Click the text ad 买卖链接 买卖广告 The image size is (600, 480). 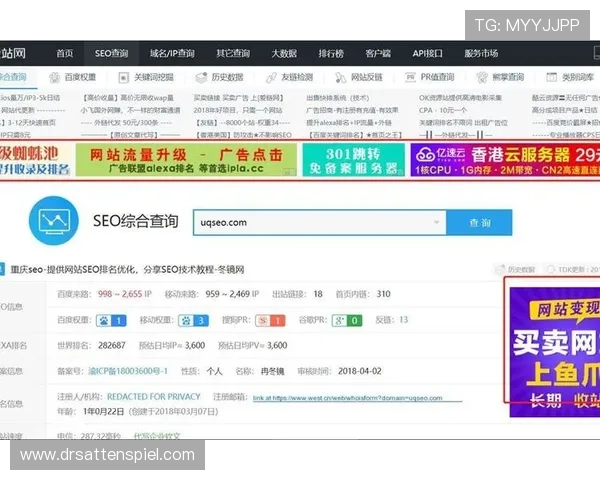238,98
